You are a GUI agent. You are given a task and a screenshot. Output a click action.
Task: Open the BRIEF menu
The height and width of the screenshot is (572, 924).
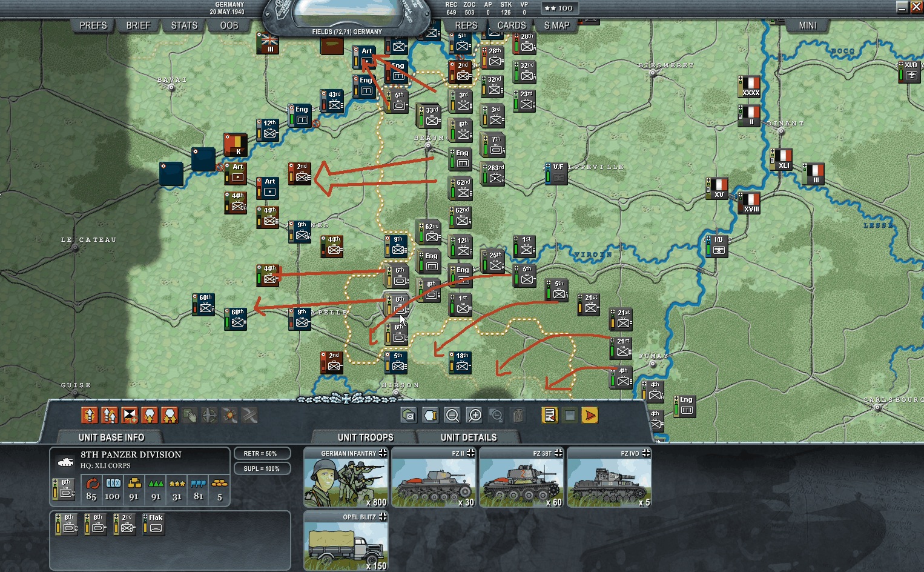pos(138,25)
